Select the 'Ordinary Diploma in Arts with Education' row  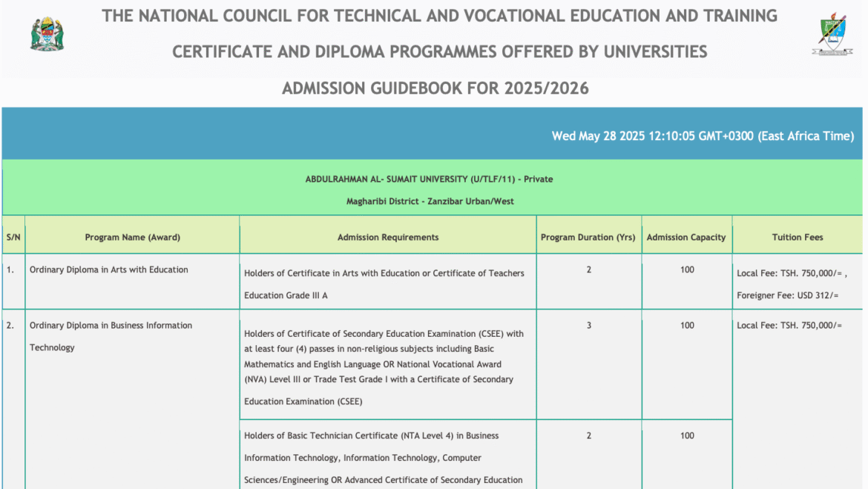click(108, 269)
